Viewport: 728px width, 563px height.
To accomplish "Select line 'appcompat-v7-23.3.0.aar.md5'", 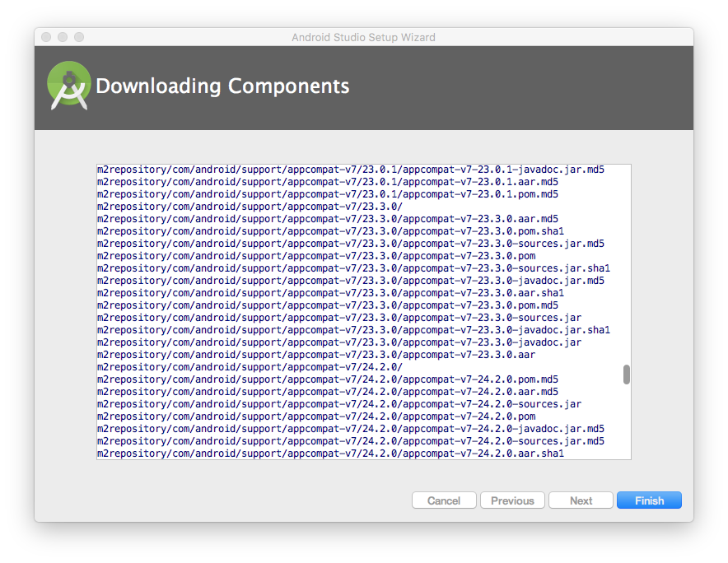I will pos(327,219).
